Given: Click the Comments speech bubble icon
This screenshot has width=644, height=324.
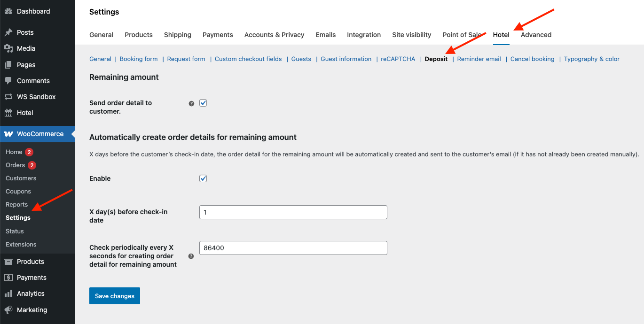Looking at the screenshot, I should [8, 81].
